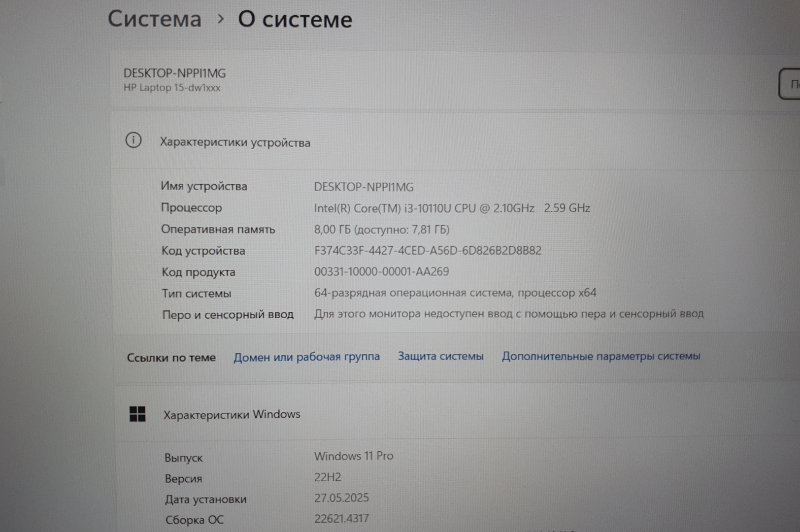Viewport: 800px width, 532px height.
Task: Select 8,00 ГБ memory value
Action: click(382, 230)
